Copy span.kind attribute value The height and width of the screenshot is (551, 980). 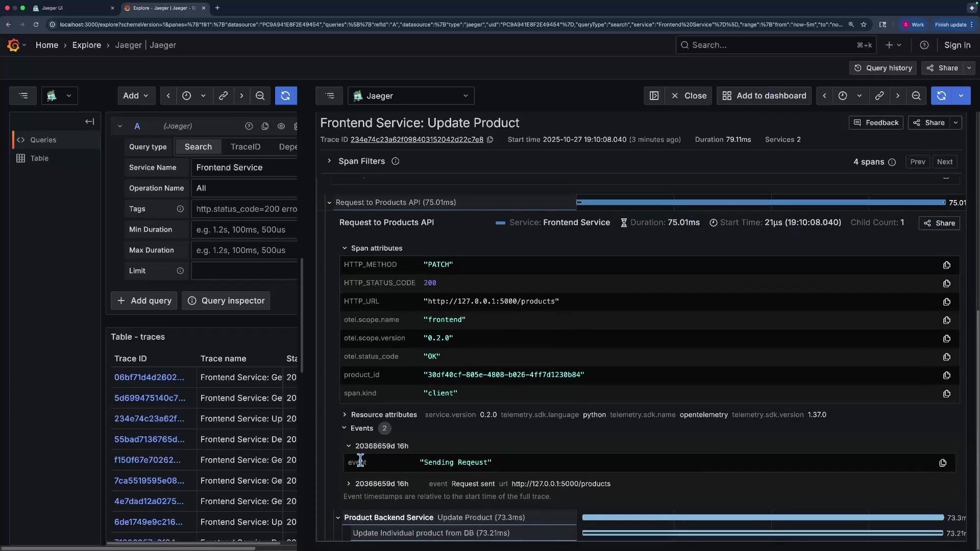(946, 394)
